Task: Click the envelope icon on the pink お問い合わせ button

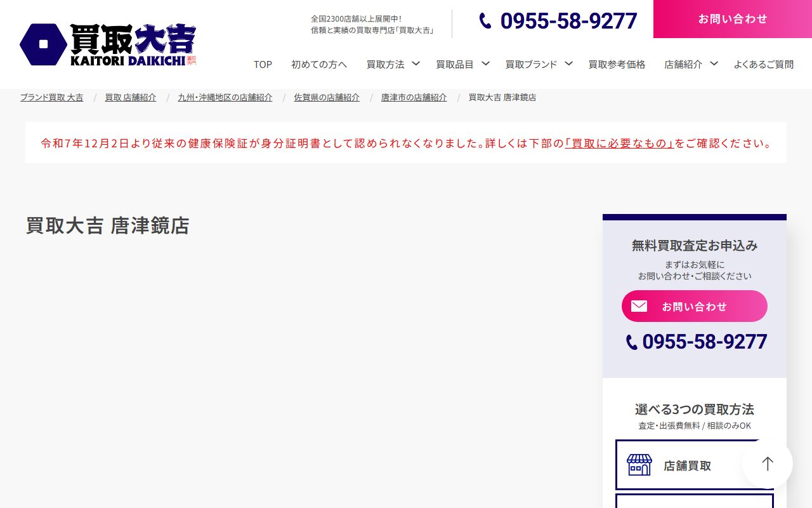Action: click(639, 306)
